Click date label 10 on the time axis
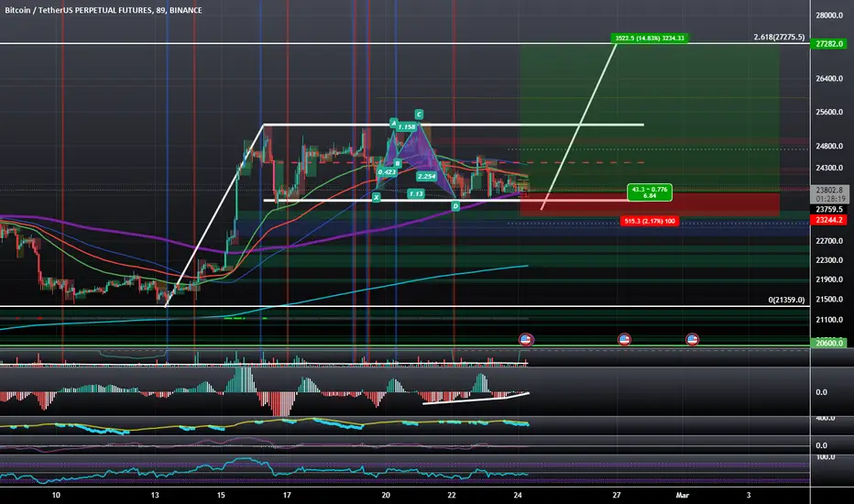 56,495
